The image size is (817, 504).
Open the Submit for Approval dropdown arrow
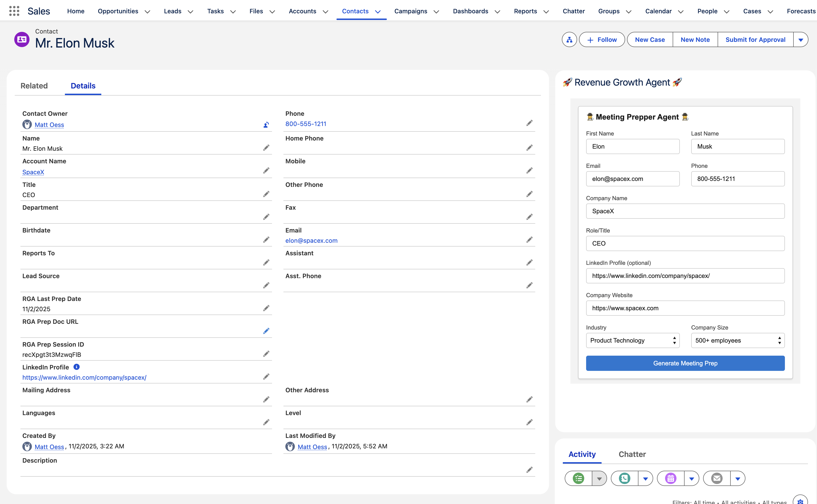(x=801, y=39)
